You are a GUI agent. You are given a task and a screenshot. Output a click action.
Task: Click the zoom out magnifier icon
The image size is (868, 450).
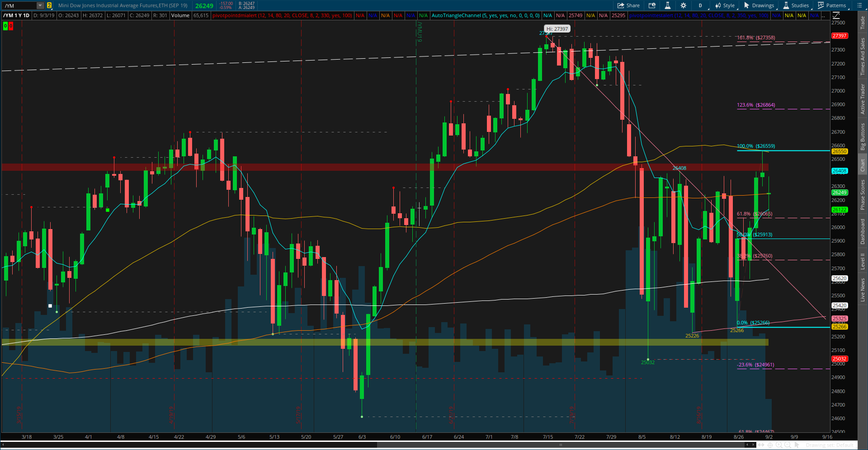click(788, 445)
